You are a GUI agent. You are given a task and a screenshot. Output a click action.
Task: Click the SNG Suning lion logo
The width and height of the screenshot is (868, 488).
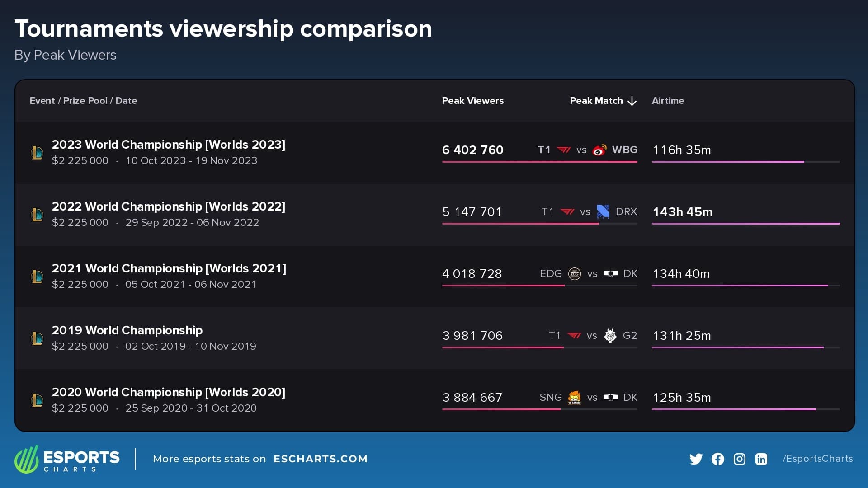tap(574, 397)
